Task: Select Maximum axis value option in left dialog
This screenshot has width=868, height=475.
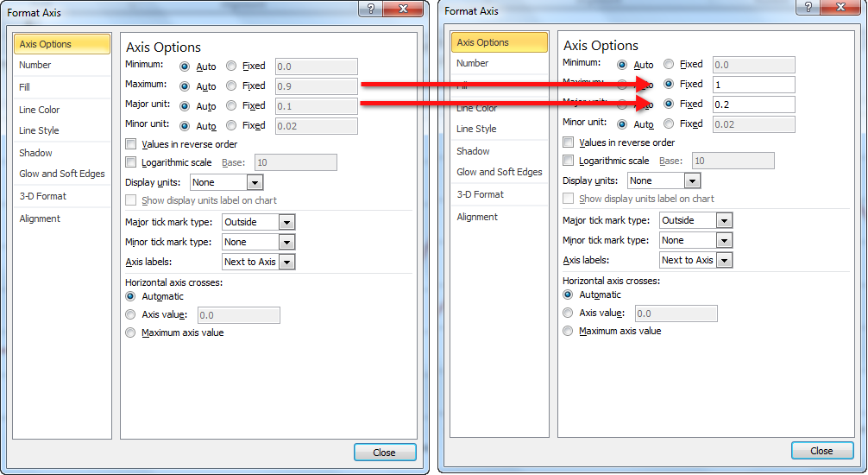Action: (x=131, y=332)
